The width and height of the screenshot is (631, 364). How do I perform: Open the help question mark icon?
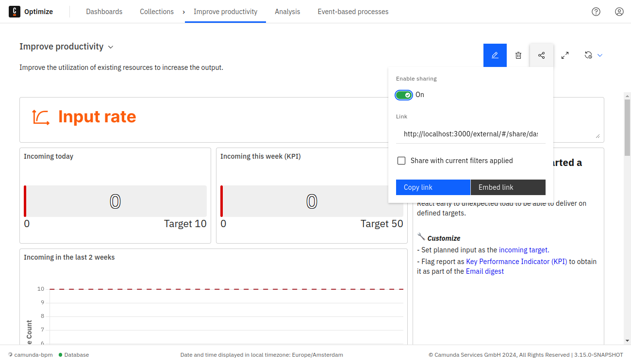click(x=596, y=12)
